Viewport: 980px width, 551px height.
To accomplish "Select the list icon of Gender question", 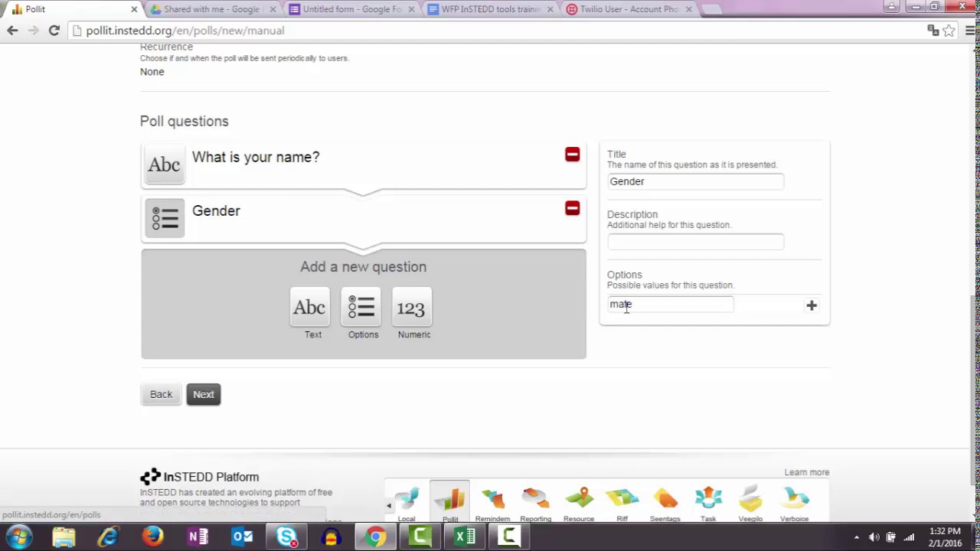I will pyautogui.click(x=165, y=218).
